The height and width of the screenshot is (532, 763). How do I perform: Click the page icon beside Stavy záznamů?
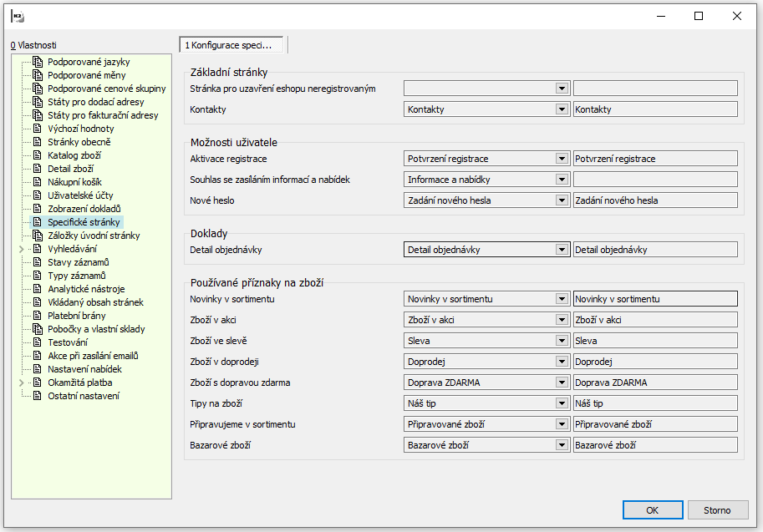coord(38,262)
